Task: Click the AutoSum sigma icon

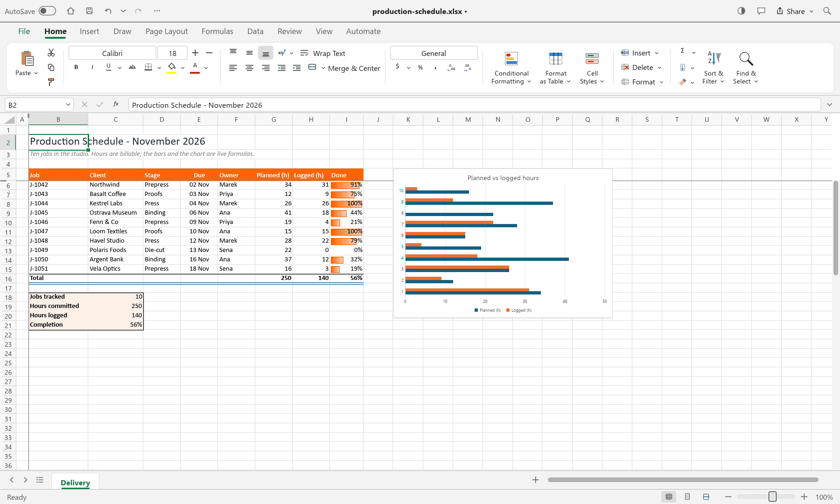Action: 682,51
